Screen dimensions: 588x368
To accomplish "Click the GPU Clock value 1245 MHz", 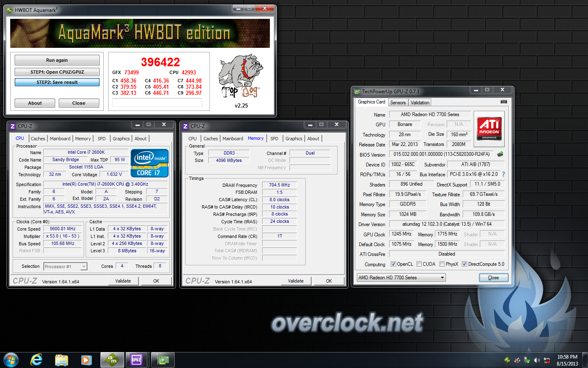I will 402,234.
